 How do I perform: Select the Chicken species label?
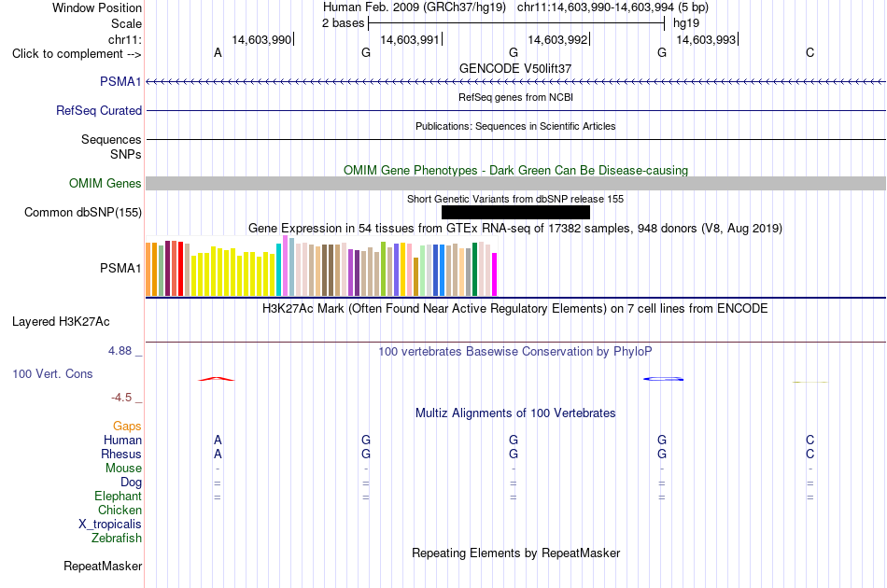(120, 510)
